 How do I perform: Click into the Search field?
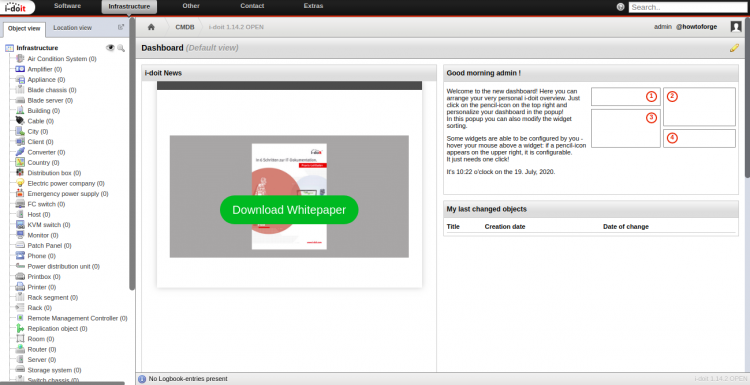688,7
